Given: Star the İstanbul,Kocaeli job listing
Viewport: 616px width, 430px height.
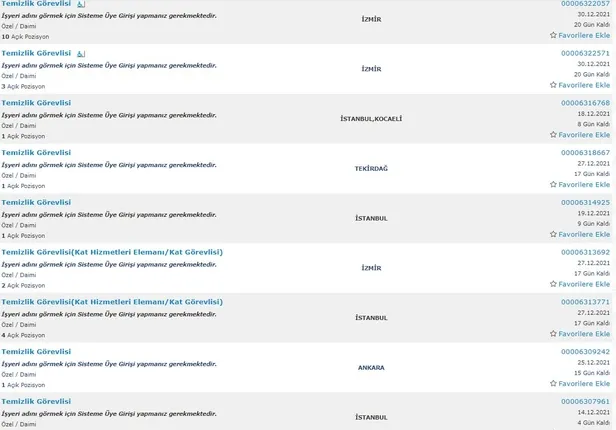Looking at the screenshot, I should pyautogui.click(x=554, y=135).
